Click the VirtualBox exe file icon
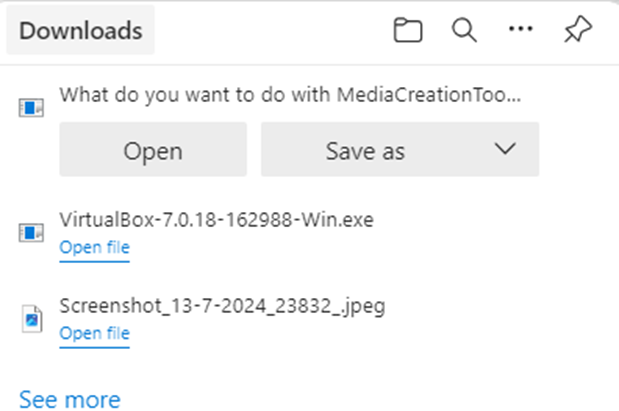The width and height of the screenshot is (619, 411). coord(31,233)
